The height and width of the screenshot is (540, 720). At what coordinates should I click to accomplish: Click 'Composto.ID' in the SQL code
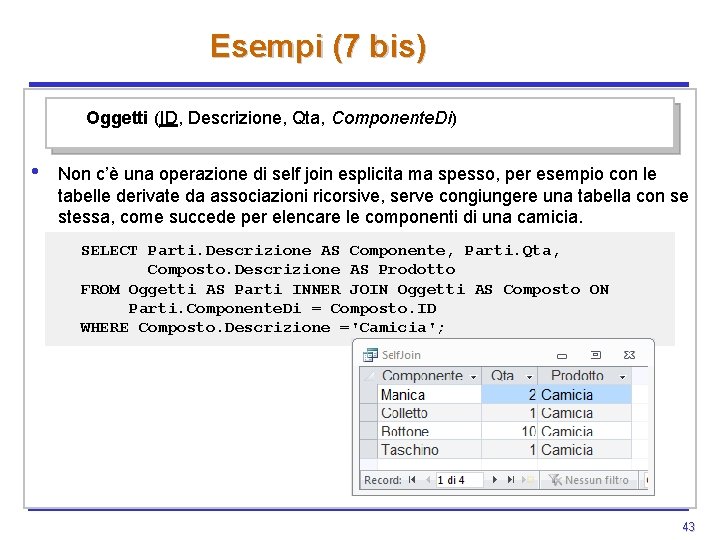(383, 309)
